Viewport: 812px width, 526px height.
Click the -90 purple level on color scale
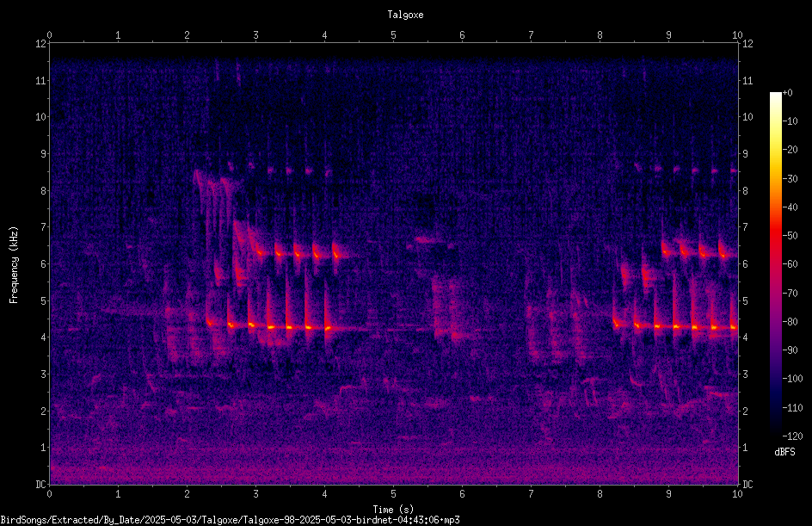(x=790, y=350)
